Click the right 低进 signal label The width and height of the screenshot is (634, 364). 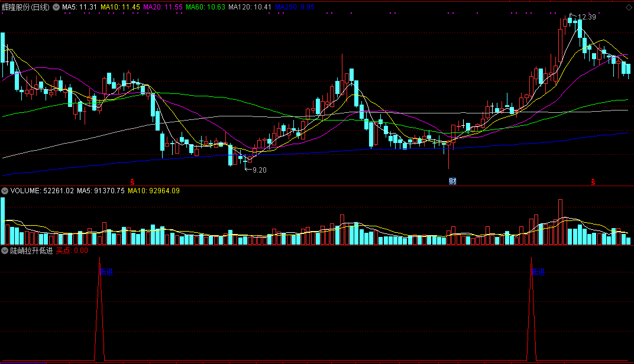538,272
